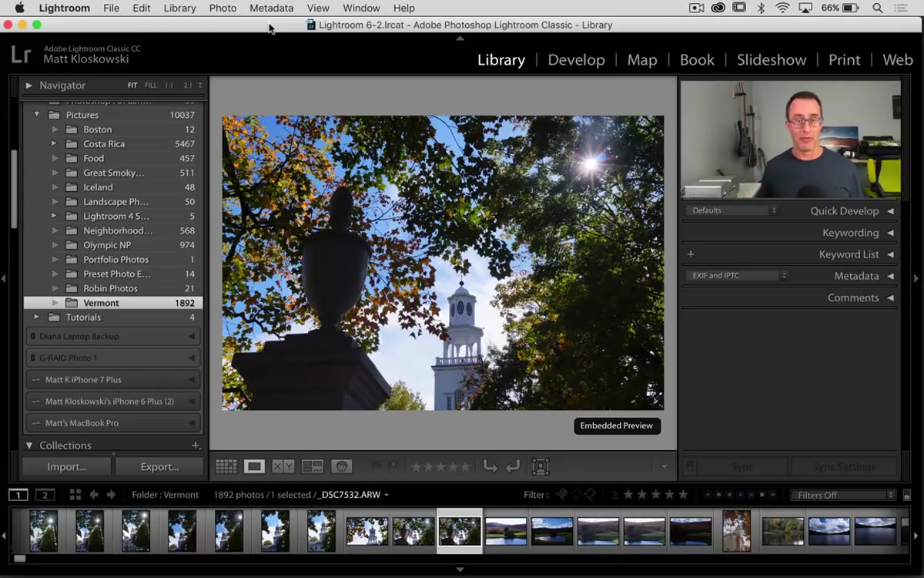924x578 pixels.
Task: Add a new collection with plus icon
Action: [x=196, y=445]
